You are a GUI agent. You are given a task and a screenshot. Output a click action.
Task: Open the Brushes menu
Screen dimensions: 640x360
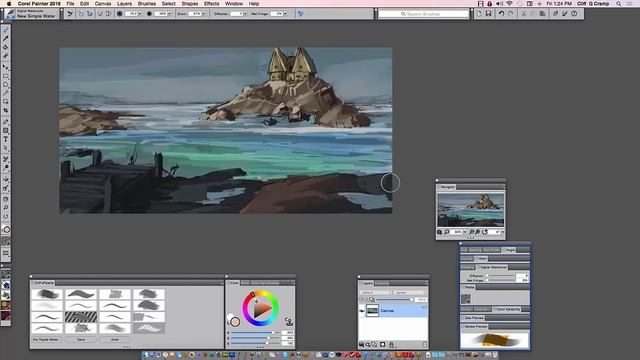pos(147,3)
